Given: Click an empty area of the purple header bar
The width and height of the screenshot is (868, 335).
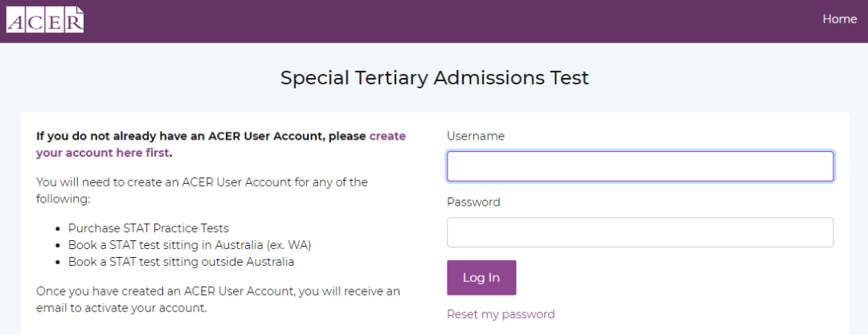Looking at the screenshot, I should tap(443, 21).
